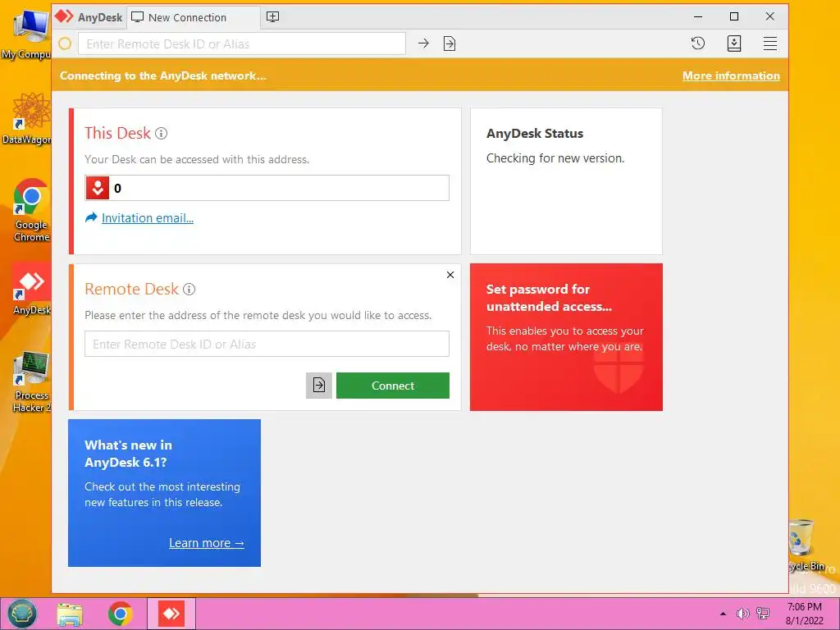
Task: Focus the Remote Desk ID input in panel
Action: coord(267,344)
